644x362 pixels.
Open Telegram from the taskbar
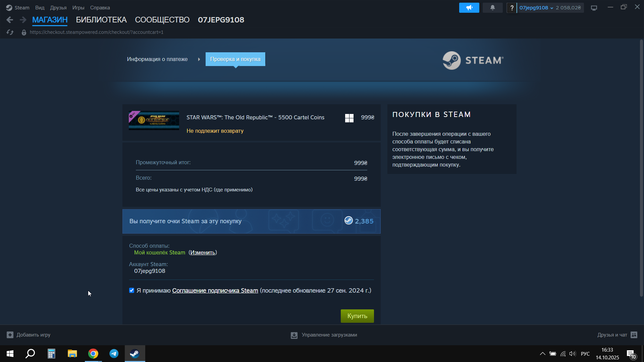point(114,354)
